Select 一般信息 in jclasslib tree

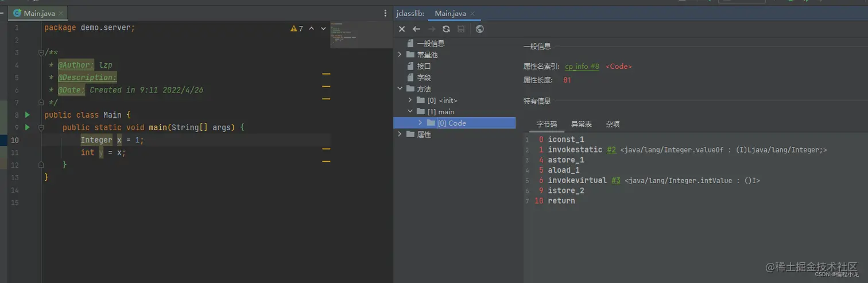pos(431,43)
